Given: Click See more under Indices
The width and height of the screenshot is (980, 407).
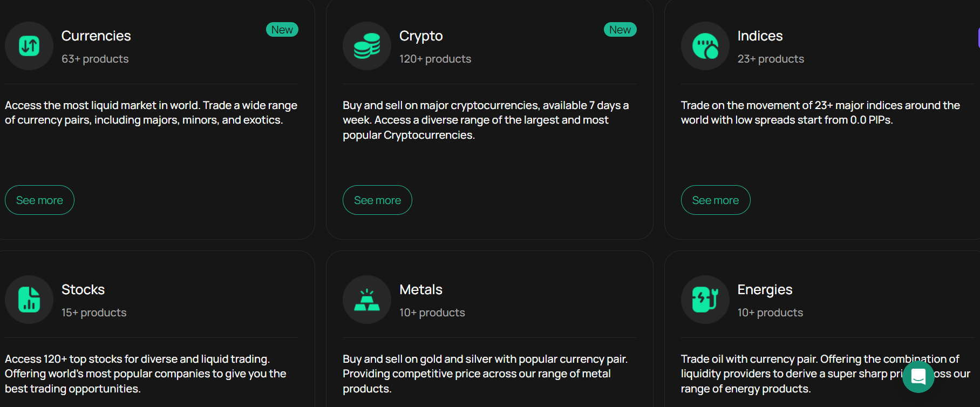Looking at the screenshot, I should [x=716, y=200].
